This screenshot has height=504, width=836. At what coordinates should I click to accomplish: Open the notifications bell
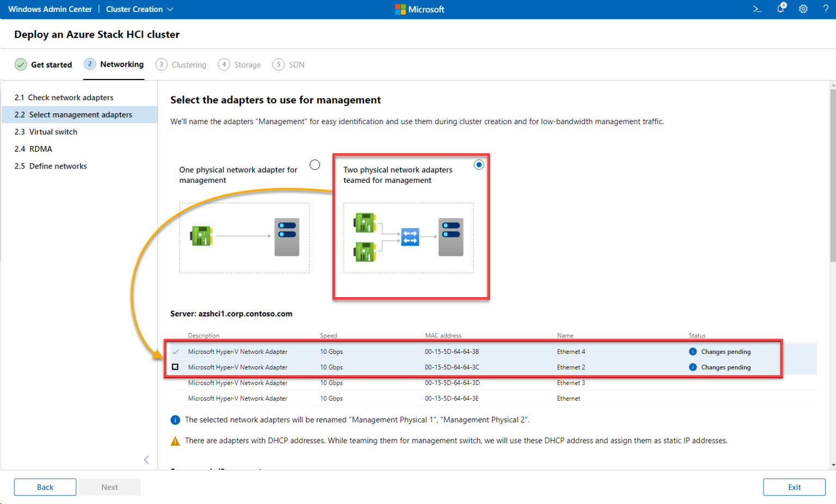point(780,9)
